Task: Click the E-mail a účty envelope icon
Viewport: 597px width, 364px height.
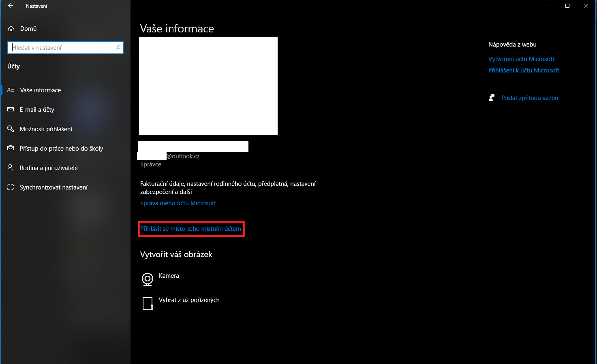Action: coord(11,110)
